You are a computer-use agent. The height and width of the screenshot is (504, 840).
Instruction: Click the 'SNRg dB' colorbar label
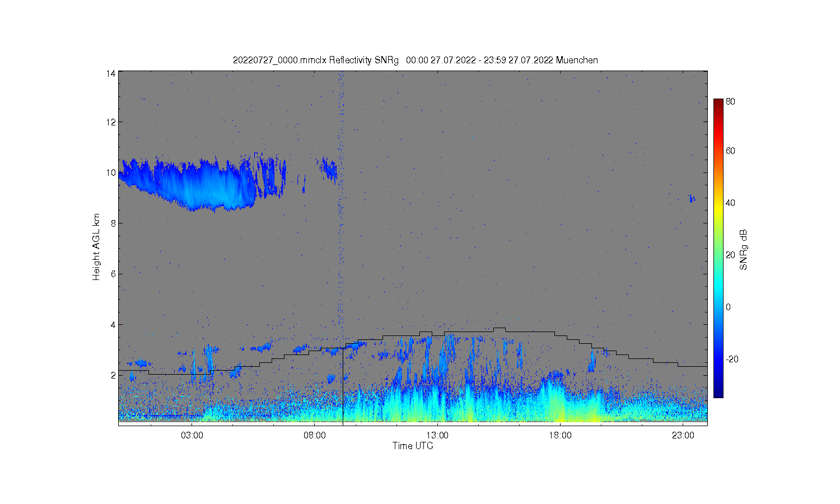tap(744, 250)
